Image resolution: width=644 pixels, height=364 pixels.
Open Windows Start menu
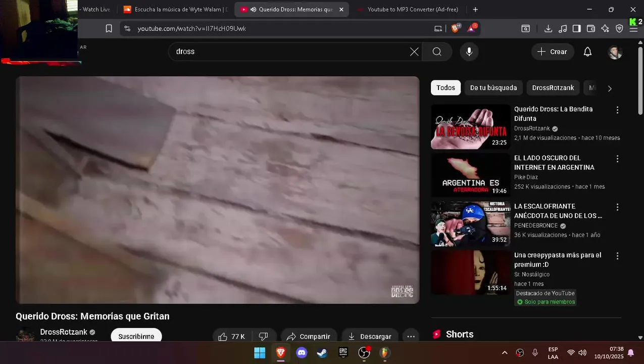pyautogui.click(x=260, y=352)
